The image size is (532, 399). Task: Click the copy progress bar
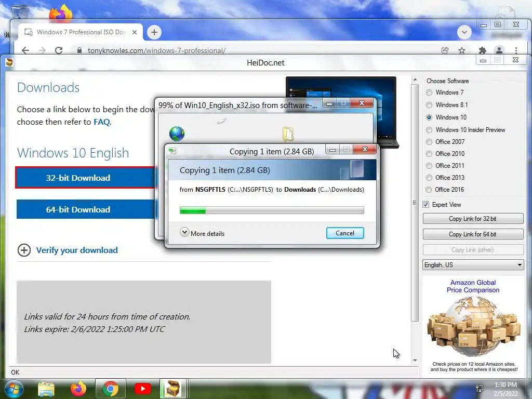tap(272, 211)
